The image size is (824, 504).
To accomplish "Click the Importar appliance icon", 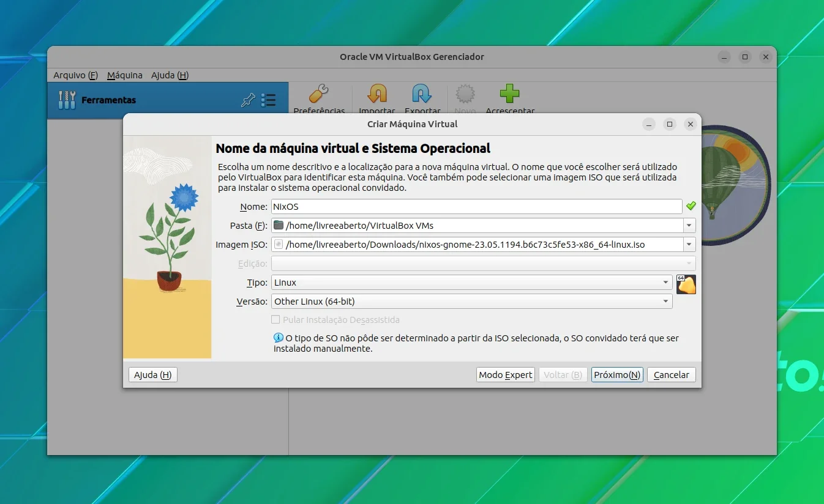I will point(376,94).
